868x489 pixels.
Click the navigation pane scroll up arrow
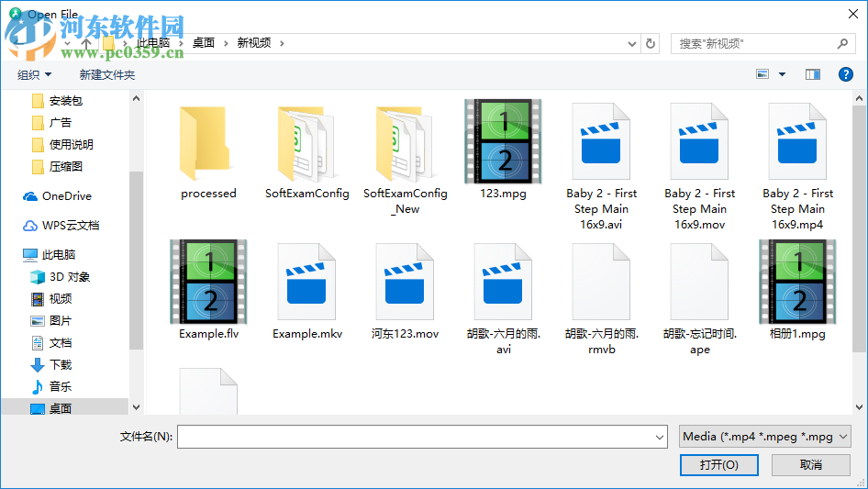(x=136, y=98)
